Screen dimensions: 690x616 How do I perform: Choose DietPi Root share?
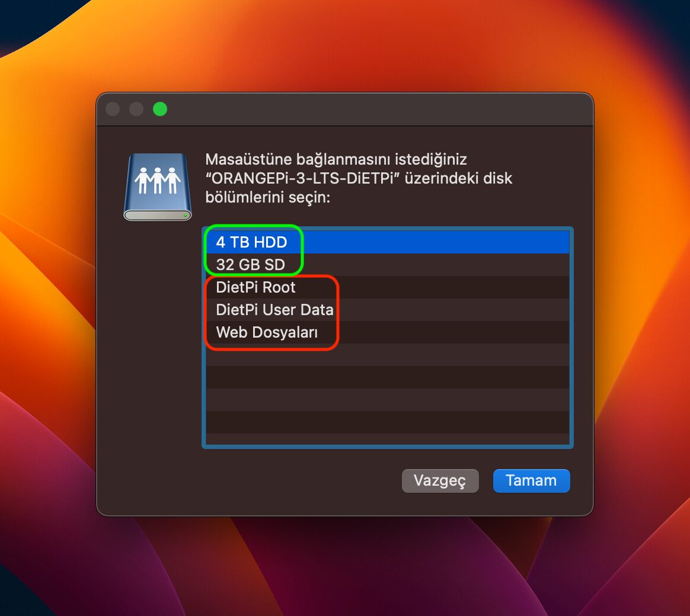click(387, 287)
